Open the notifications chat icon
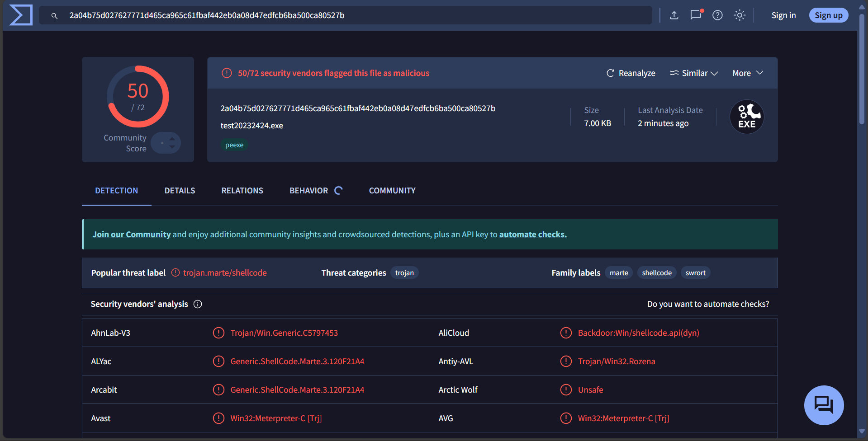The height and width of the screenshot is (441, 868). (x=696, y=15)
